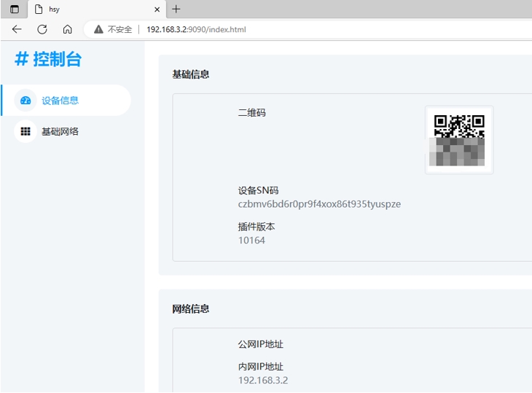Select the SN code czbmv6bd6r0pr9f4xox86t935tyuspze
The image size is (532, 393).
point(319,204)
